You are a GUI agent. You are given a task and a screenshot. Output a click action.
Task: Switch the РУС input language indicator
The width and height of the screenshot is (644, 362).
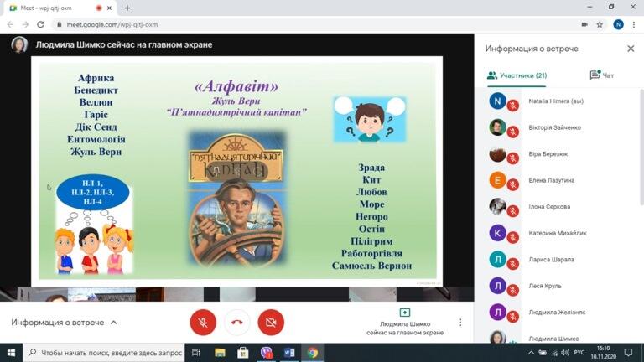(x=579, y=353)
